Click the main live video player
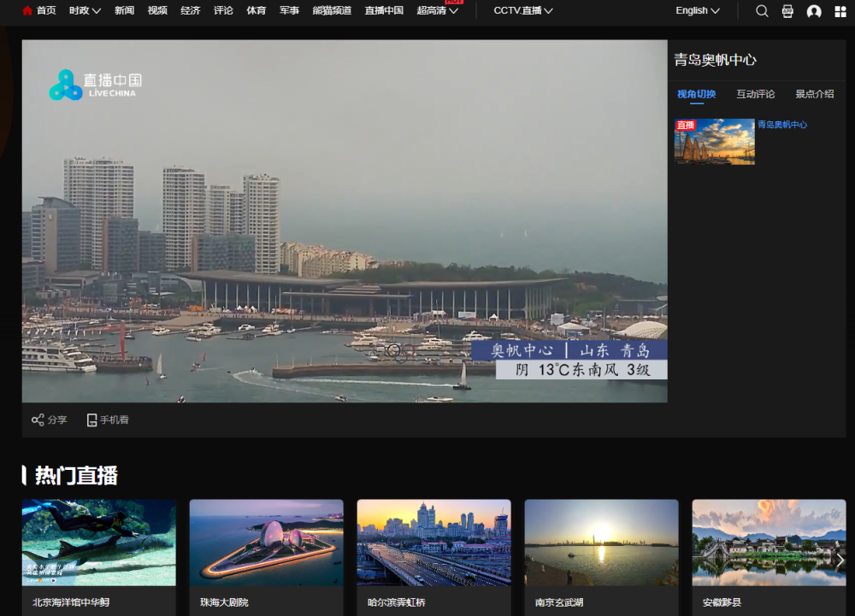The image size is (855, 616). click(345, 221)
